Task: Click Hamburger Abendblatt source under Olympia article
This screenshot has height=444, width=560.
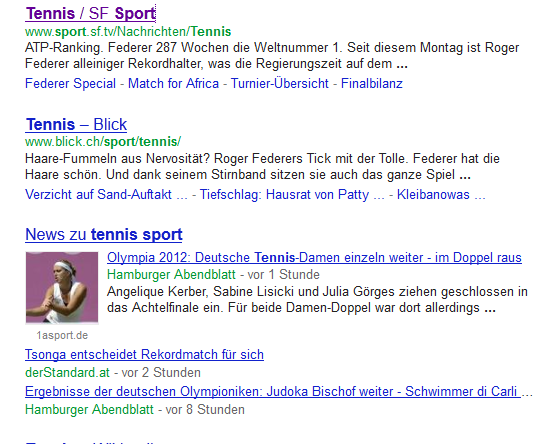Action: (x=171, y=275)
